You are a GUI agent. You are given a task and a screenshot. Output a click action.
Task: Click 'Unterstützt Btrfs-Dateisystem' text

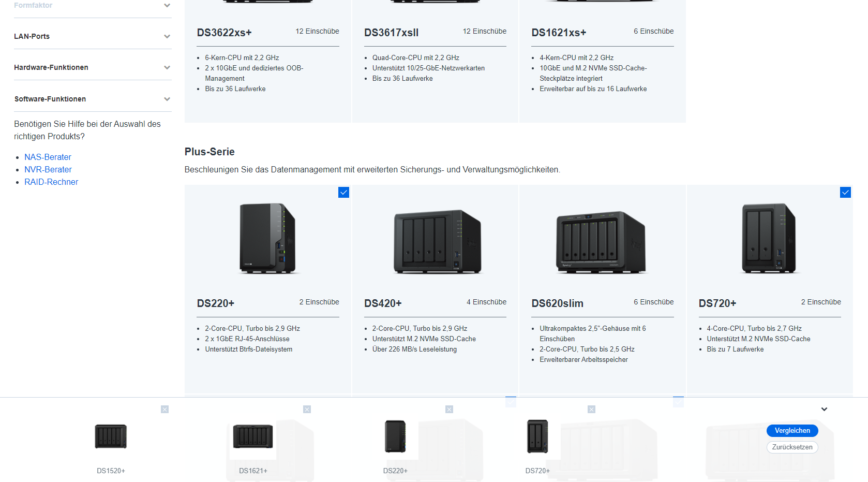tap(249, 349)
